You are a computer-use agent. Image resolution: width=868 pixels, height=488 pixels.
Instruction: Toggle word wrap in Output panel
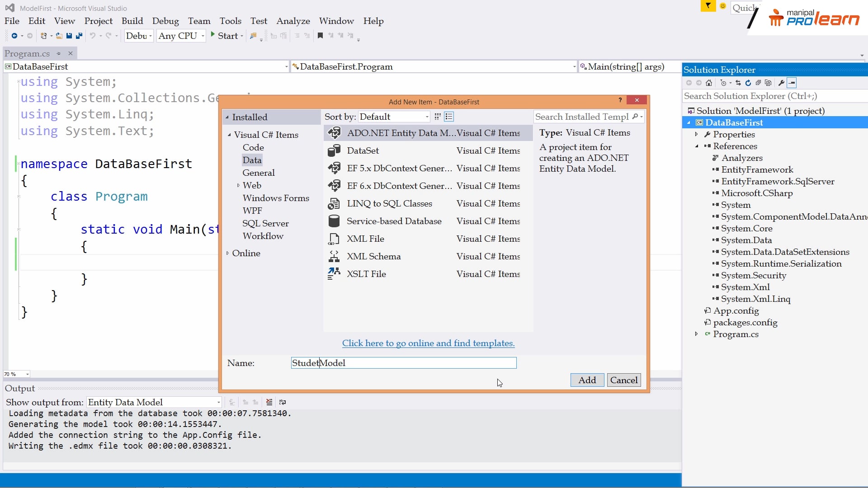[x=283, y=402]
